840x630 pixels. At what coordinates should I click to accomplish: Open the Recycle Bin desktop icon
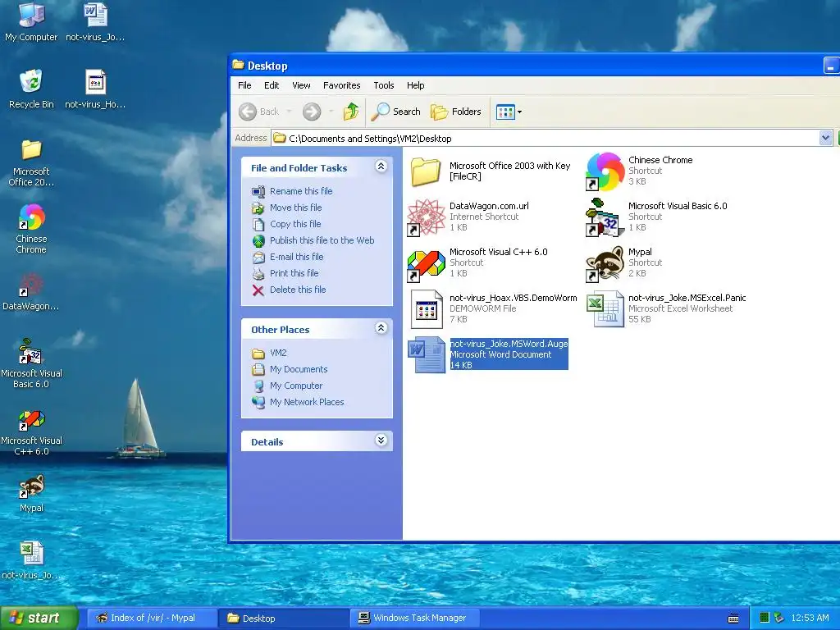tap(31, 89)
